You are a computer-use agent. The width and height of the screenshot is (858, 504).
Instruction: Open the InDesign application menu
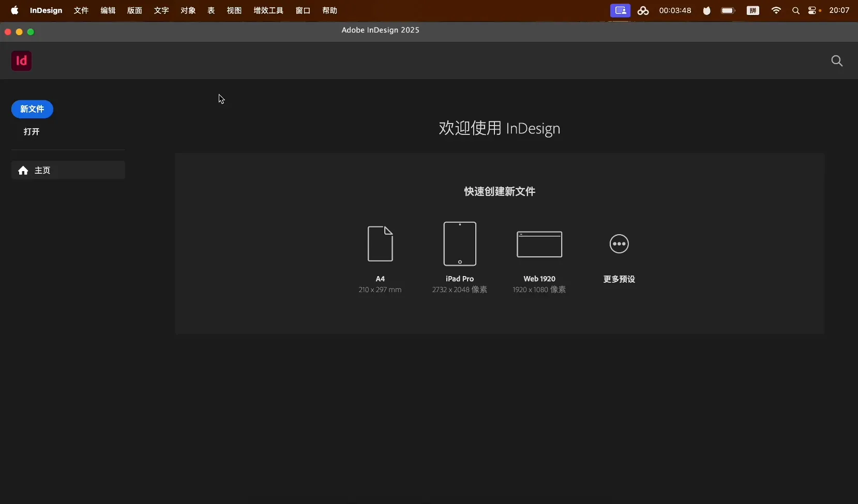tap(46, 10)
